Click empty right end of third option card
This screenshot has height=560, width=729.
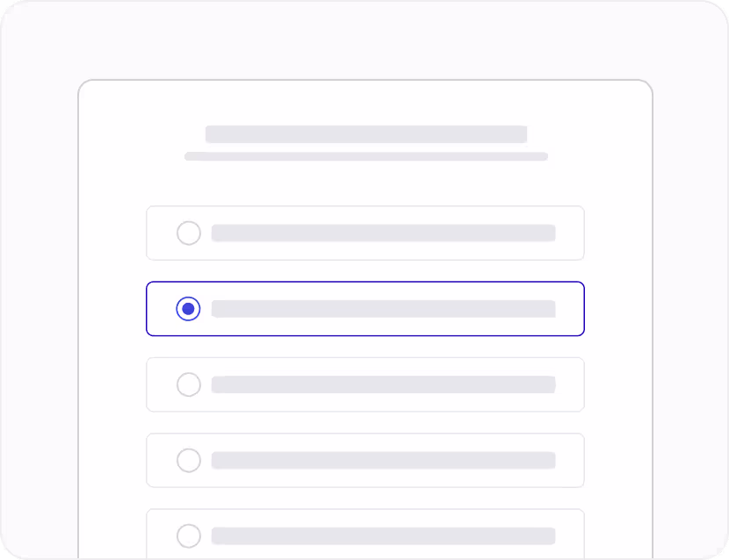tap(570, 384)
